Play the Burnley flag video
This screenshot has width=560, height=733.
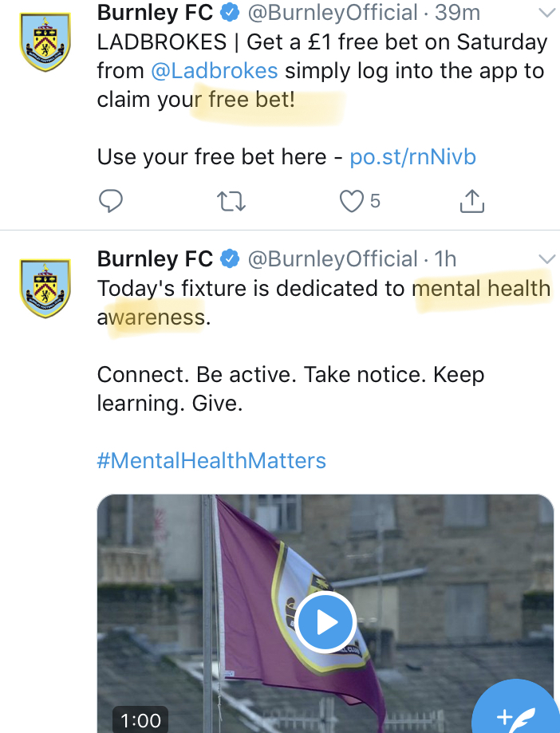pyautogui.click(x=325, y=622)
